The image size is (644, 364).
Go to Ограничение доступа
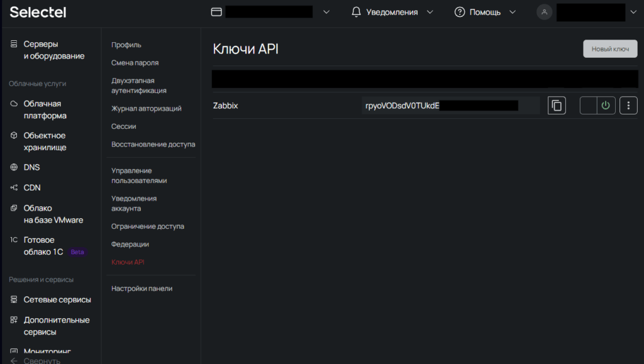point(147,226)
